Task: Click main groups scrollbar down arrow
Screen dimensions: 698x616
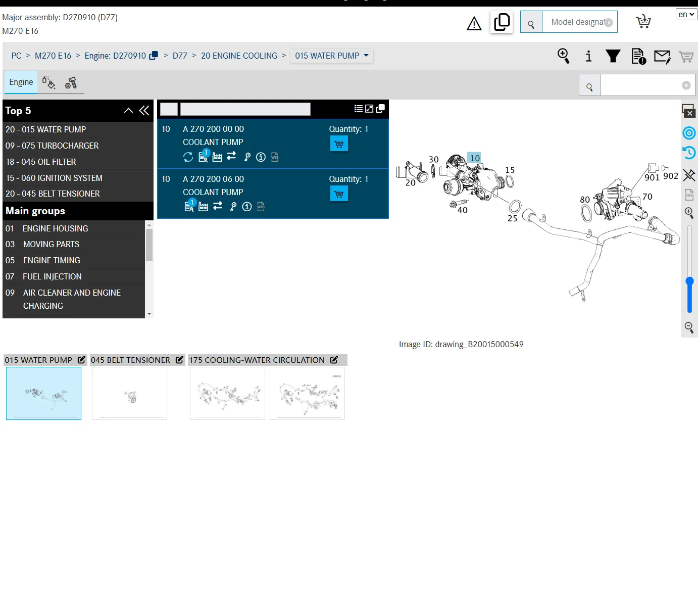Action: pos(149,314)
